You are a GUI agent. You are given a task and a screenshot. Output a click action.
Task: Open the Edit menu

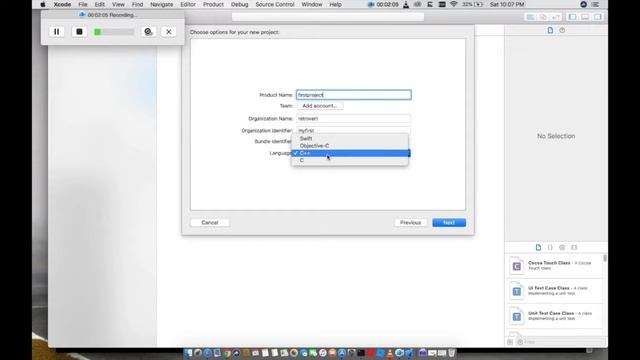(100, 4)
